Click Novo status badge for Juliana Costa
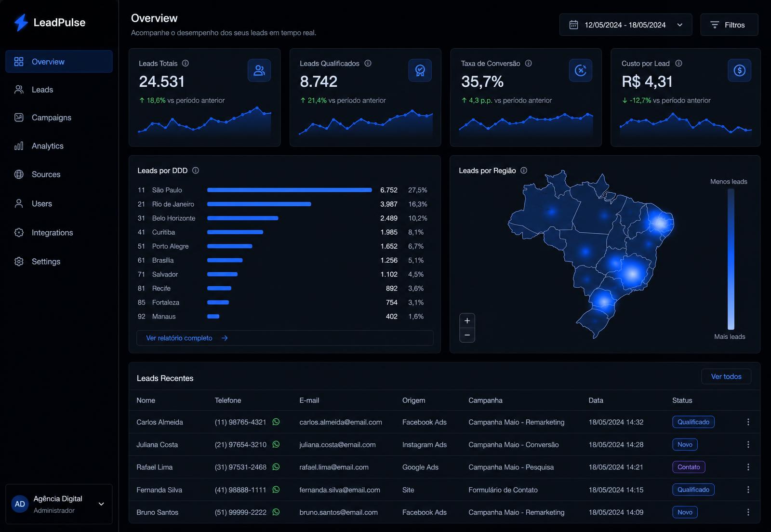Viewport: 771px width, 532px height. (x=685, y=444)
